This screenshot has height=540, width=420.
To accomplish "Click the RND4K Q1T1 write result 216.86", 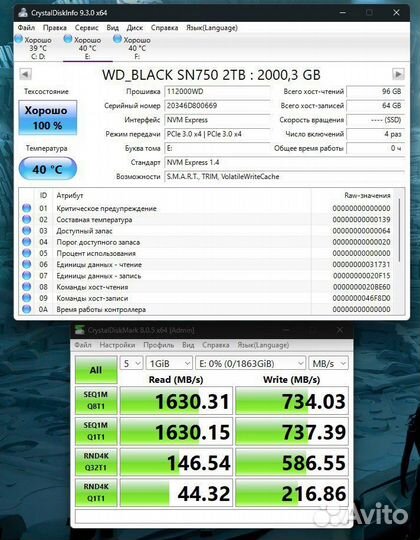I will point(292,492).
